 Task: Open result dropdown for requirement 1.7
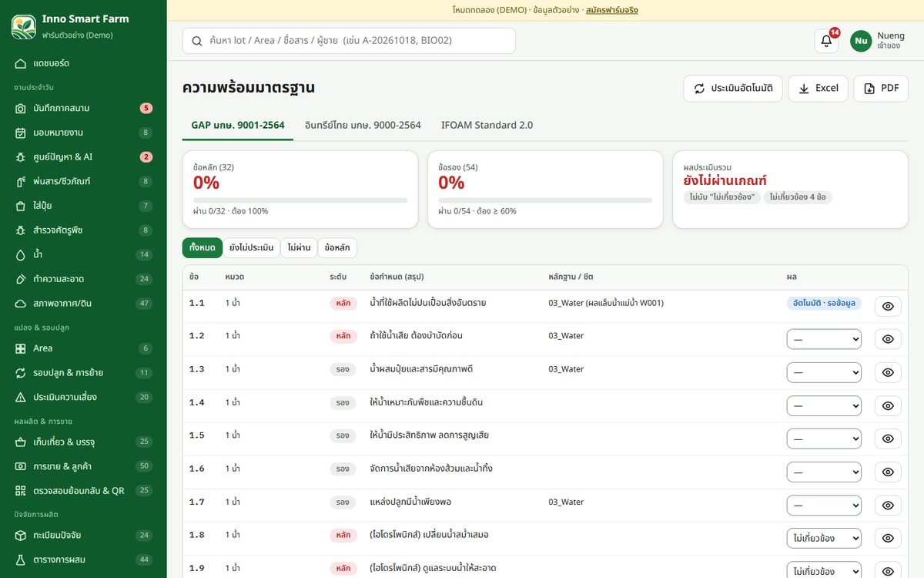[824, 506]
